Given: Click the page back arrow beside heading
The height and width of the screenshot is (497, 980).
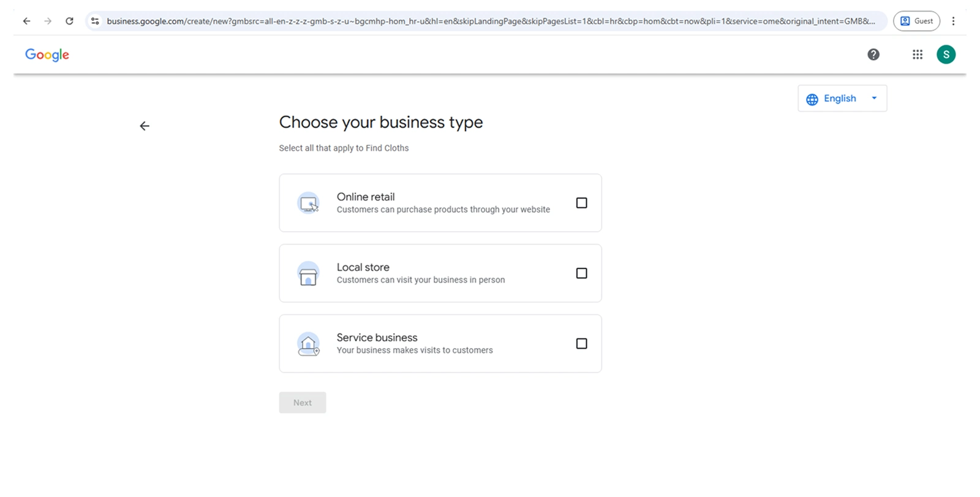Looking at the screenshot, I should point(145,126).
